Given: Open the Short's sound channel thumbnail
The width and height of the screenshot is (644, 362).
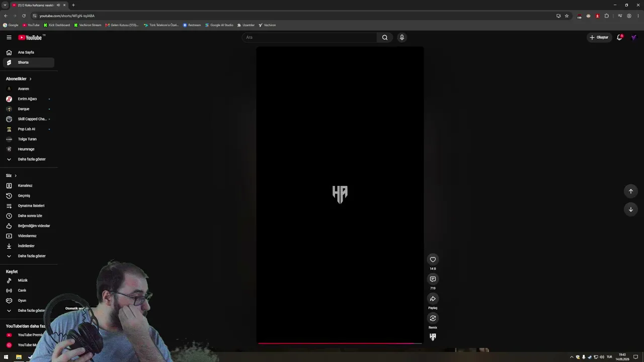Looking at the screenshot, I should pyautogui.click(x=433, y=337).
